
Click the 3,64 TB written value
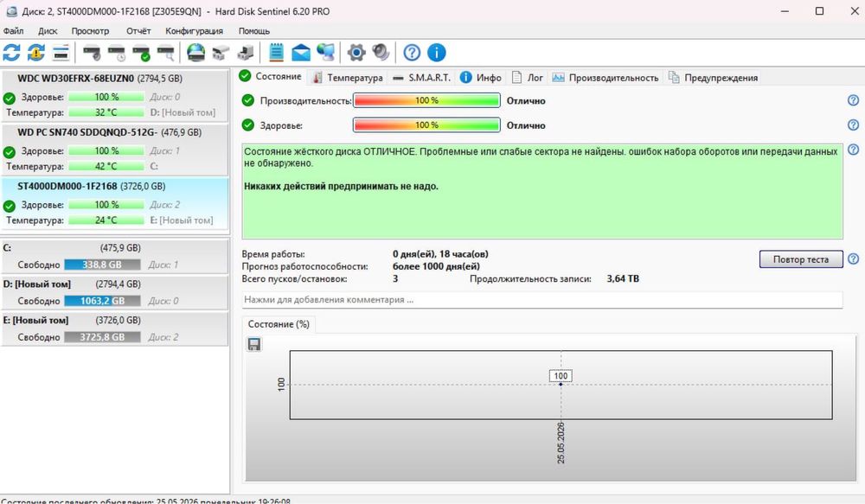[623, 279]
